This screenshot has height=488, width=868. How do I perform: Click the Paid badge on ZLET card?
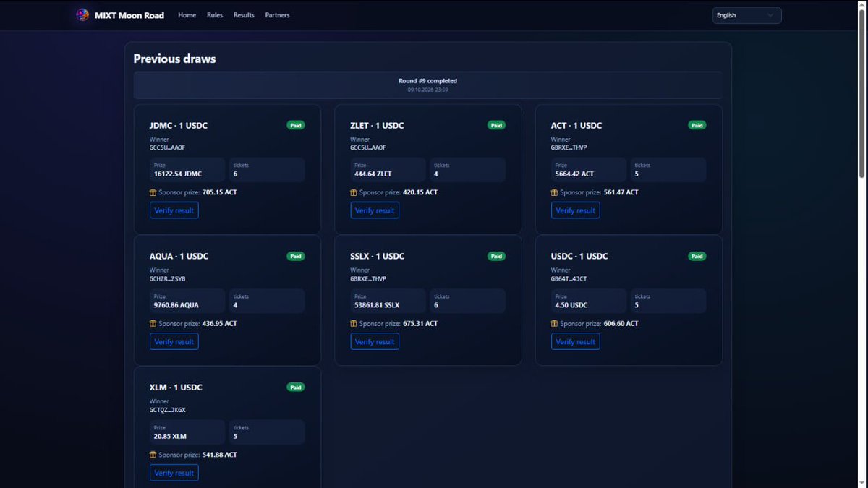[x=496, y=125]
